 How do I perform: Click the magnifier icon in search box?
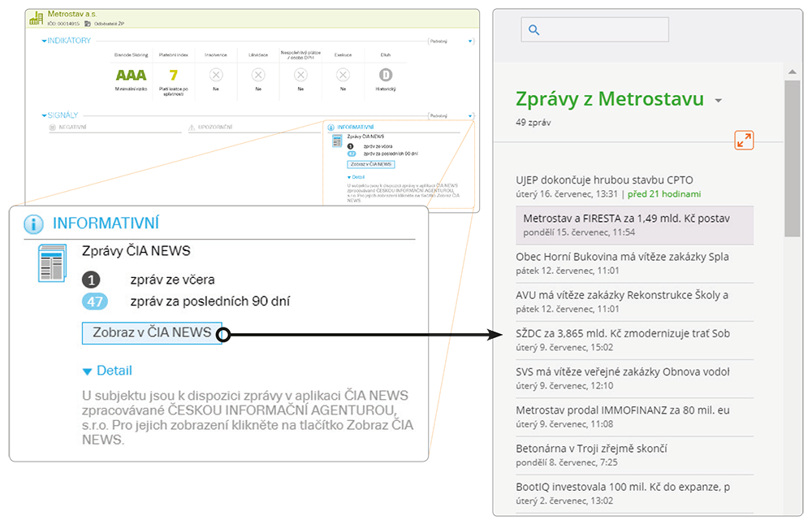coord(534,30)
